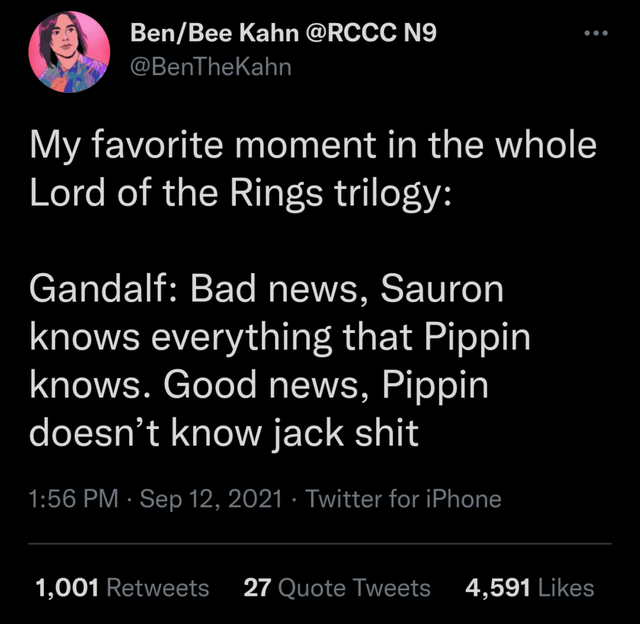The width and height of the screenshot is (640, 624).
Task: Click the "1,001" retweet count number
Action: [65, 588]
